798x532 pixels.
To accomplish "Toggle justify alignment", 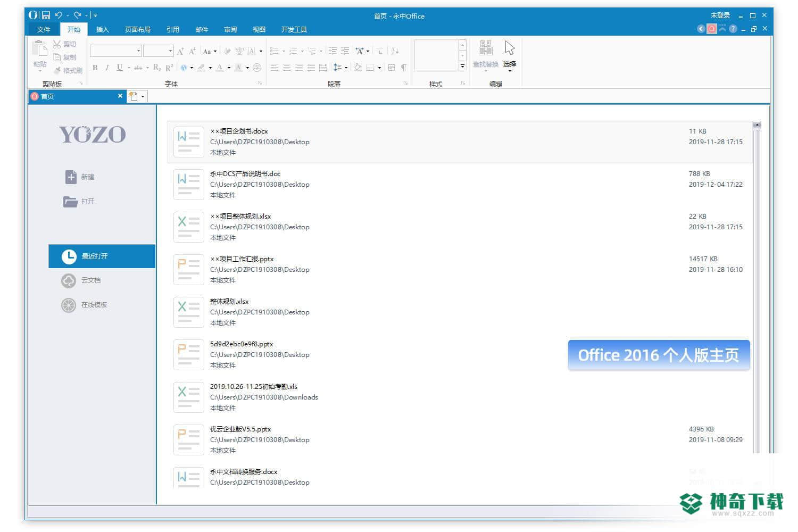I will click(x=311, y=68).
